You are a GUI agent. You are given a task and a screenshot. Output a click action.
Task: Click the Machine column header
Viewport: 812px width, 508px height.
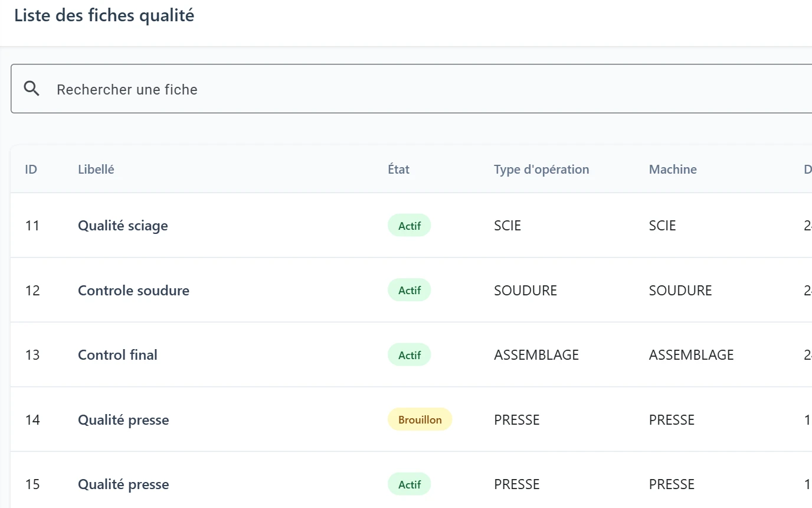point(673,170)
